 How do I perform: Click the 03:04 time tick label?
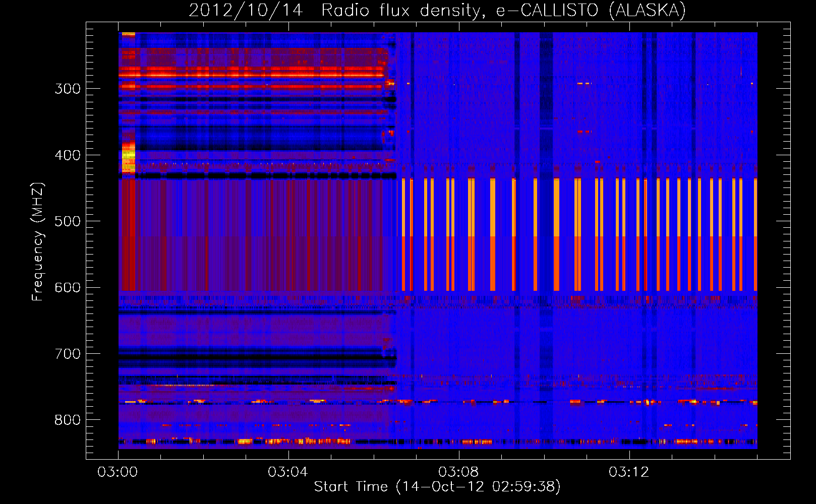288,472
